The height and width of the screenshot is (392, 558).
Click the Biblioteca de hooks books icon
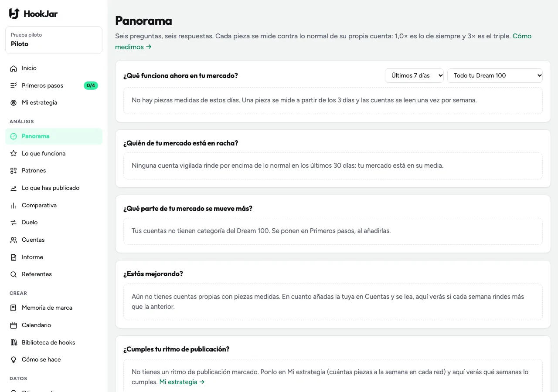(x=14, y=342)
